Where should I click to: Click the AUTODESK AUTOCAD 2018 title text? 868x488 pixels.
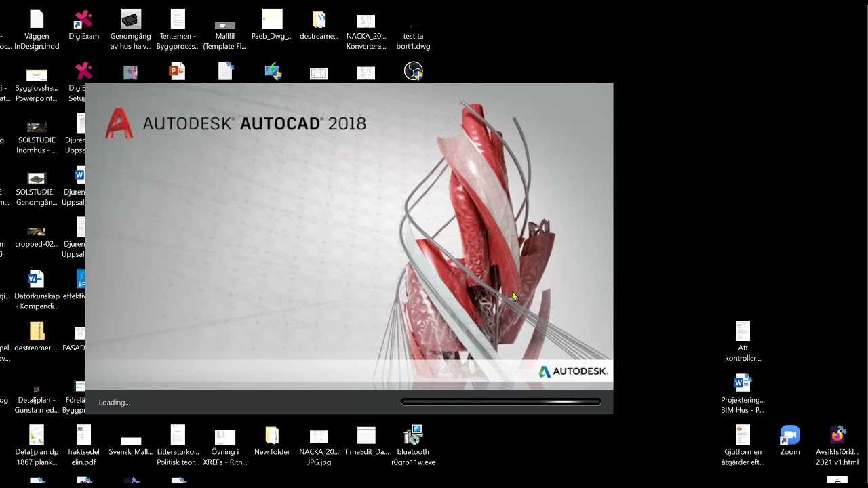coord(254,123)
